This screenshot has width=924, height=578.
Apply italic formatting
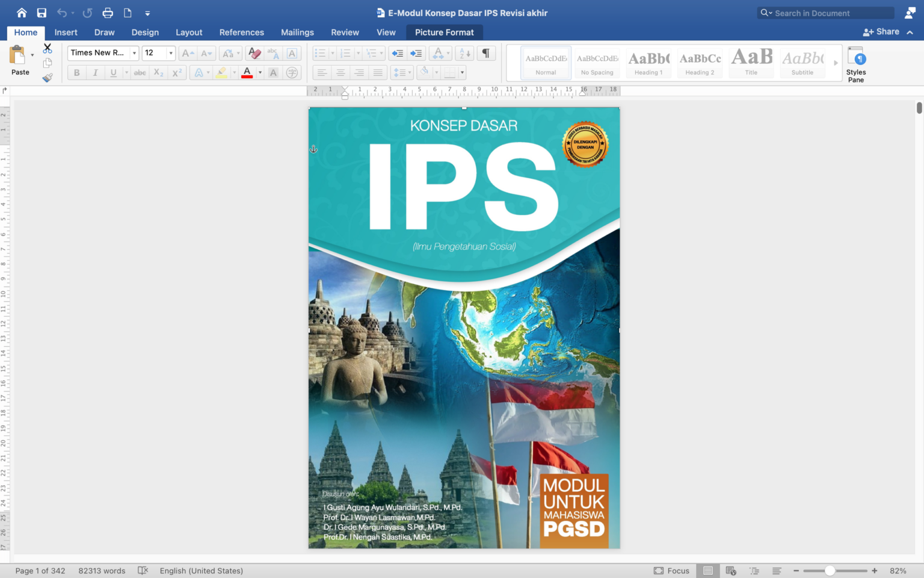[x=95, y=72]
